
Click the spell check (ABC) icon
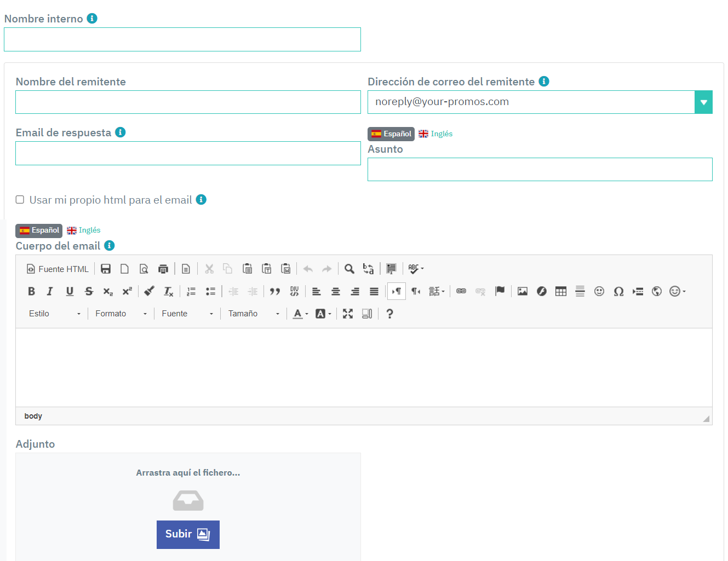click(414, 269)
